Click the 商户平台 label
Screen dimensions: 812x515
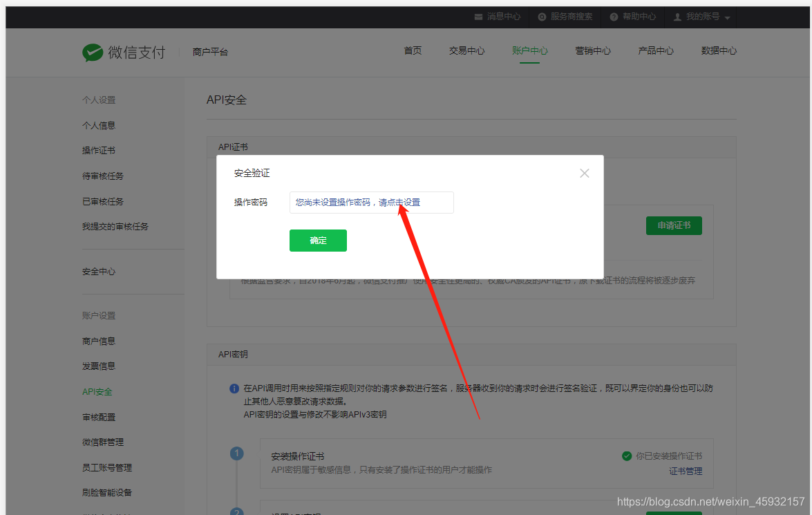click(210, 52)
